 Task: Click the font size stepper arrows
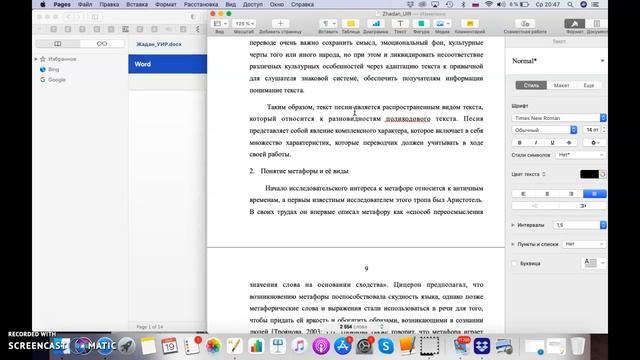[x=604, y=130]
